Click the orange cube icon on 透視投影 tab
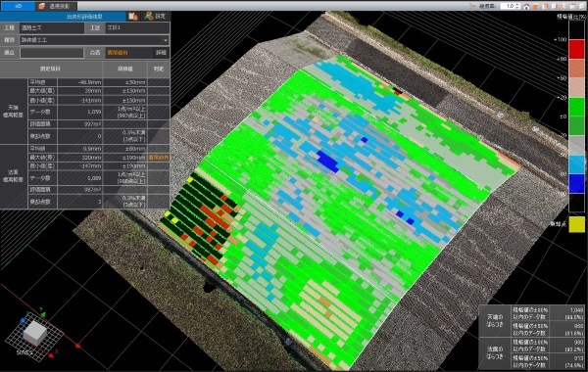Viewport: 588px width, 372px height. (42, 6)
